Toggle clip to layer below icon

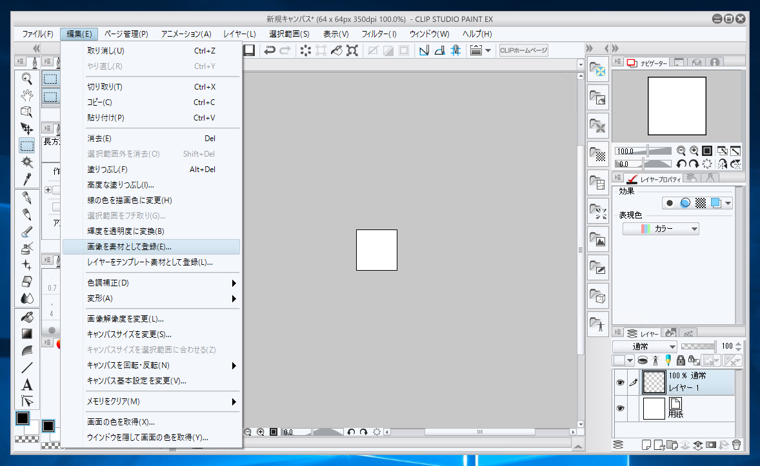[642, 360]
